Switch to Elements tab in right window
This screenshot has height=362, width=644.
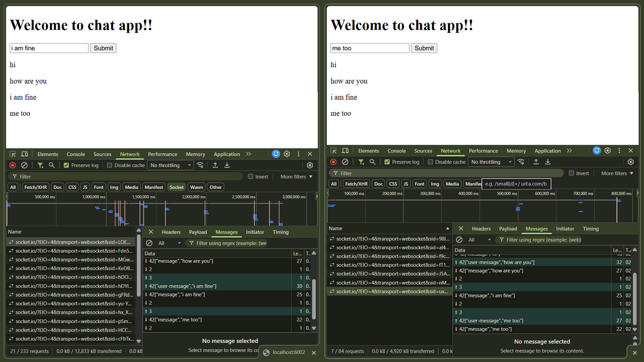point(369,151)
